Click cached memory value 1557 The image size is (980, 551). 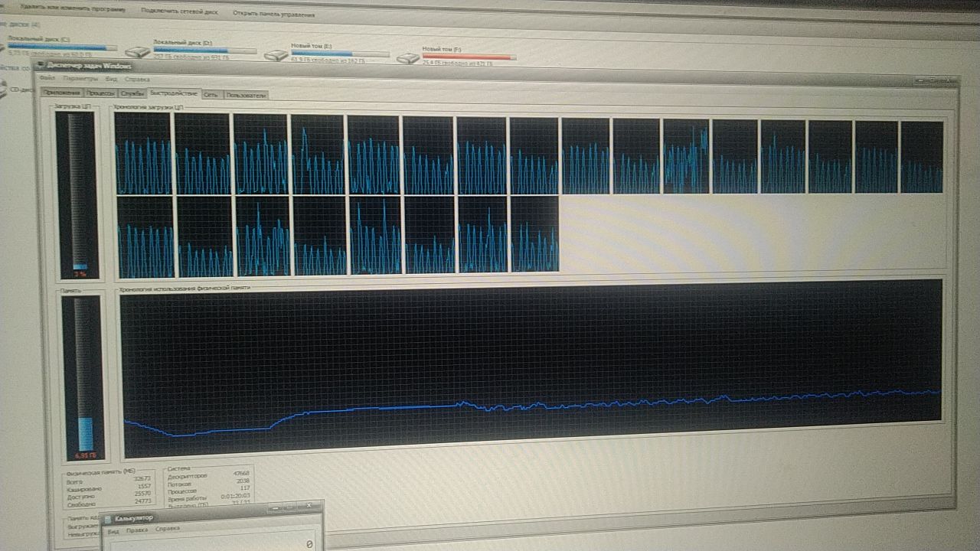pyautogui.click(x=145, y=487)
